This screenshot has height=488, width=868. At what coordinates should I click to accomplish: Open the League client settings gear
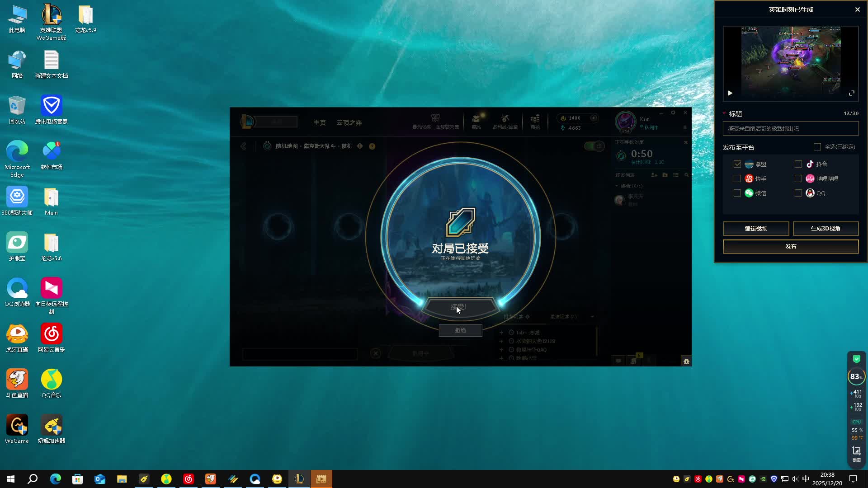coord(673,113)
